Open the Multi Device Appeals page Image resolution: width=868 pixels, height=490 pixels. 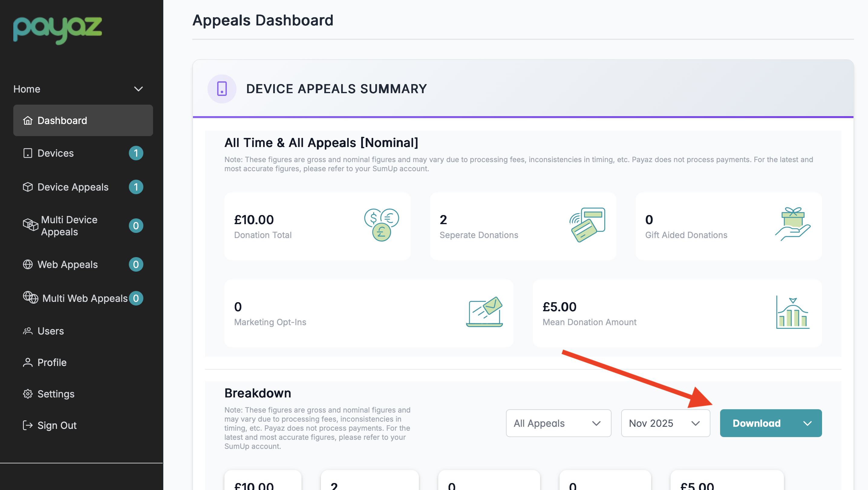(69, 226)
